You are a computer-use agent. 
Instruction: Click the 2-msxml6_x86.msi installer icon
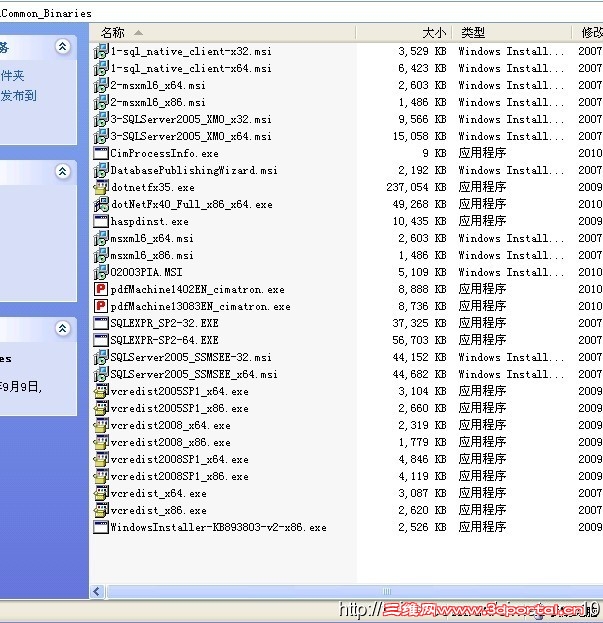101,103
